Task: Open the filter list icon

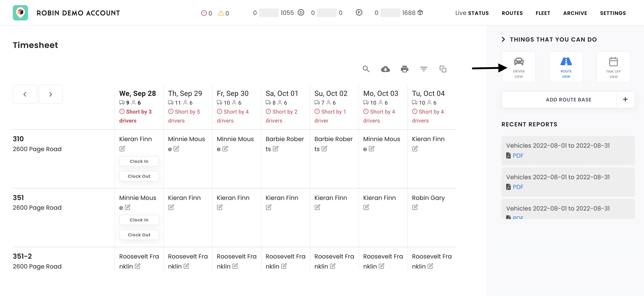Action: pos(424,69)
